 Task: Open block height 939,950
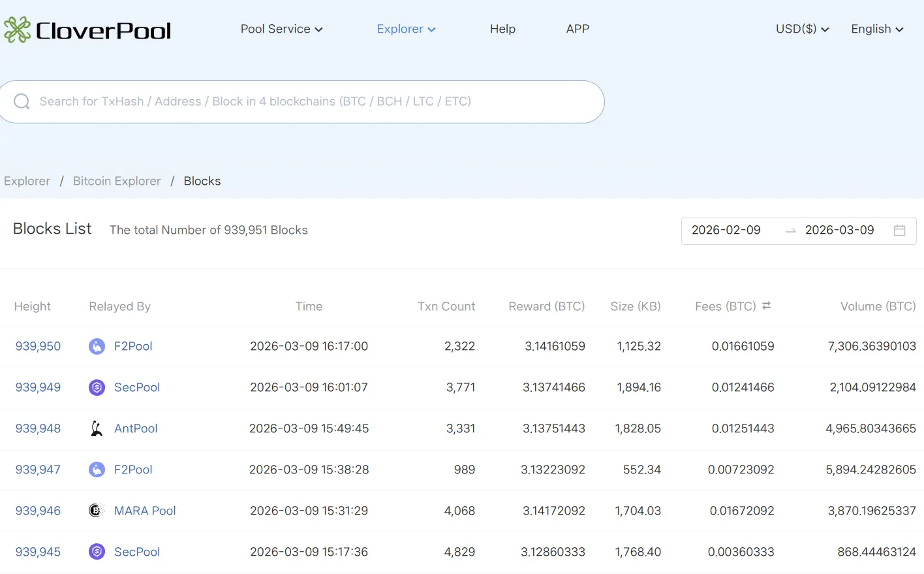pos(38,347)
